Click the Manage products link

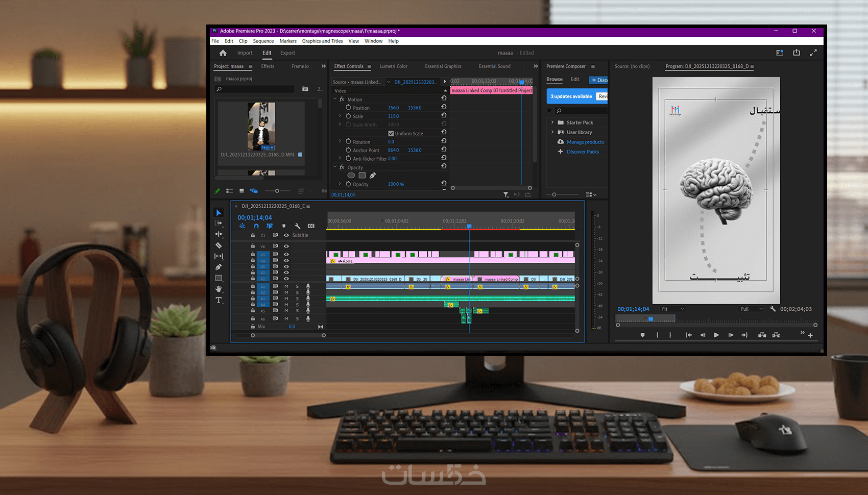point(585,142)
